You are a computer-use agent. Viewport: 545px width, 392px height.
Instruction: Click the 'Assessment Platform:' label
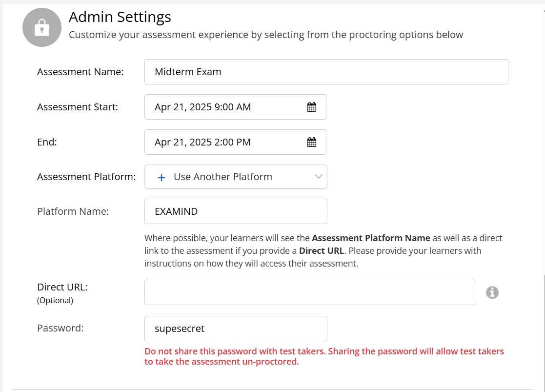(x=86, y=177)
